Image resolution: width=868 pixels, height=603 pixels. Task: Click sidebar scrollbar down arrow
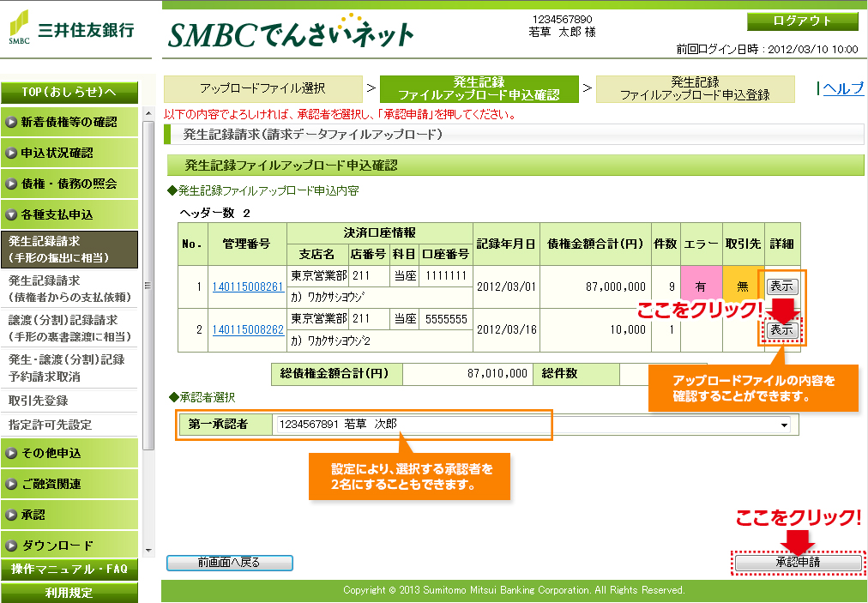coord(148,551)
